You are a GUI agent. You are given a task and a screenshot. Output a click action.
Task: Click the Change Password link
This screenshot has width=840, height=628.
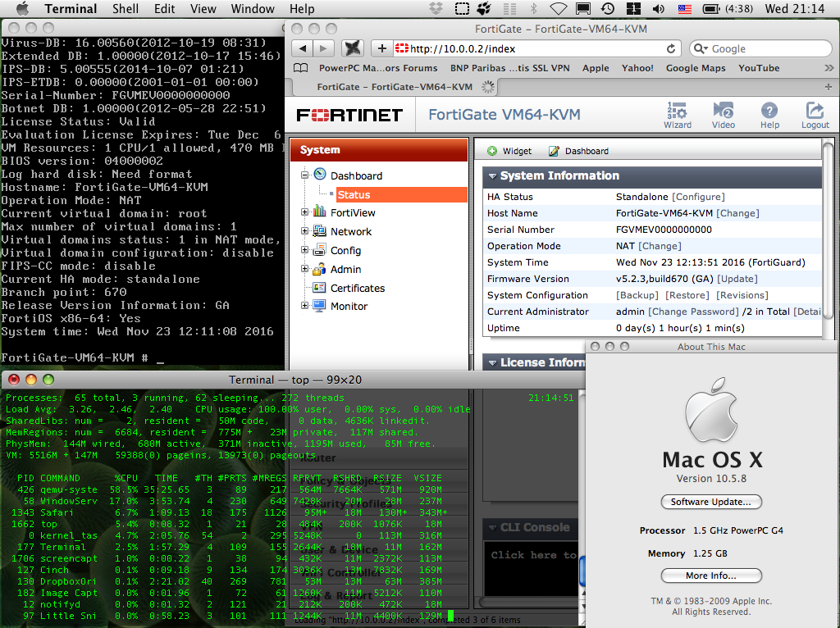click(694, 312)
